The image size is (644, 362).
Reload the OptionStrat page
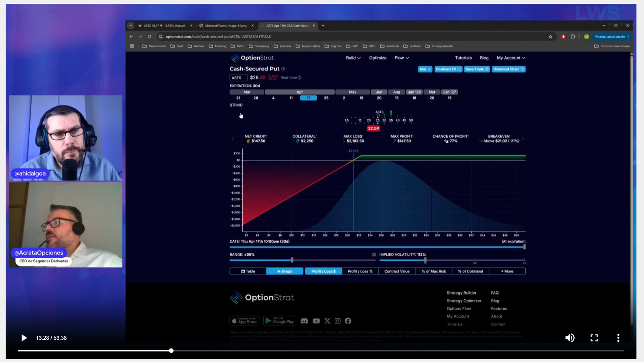pyautogui.click(x=150, y=37)
